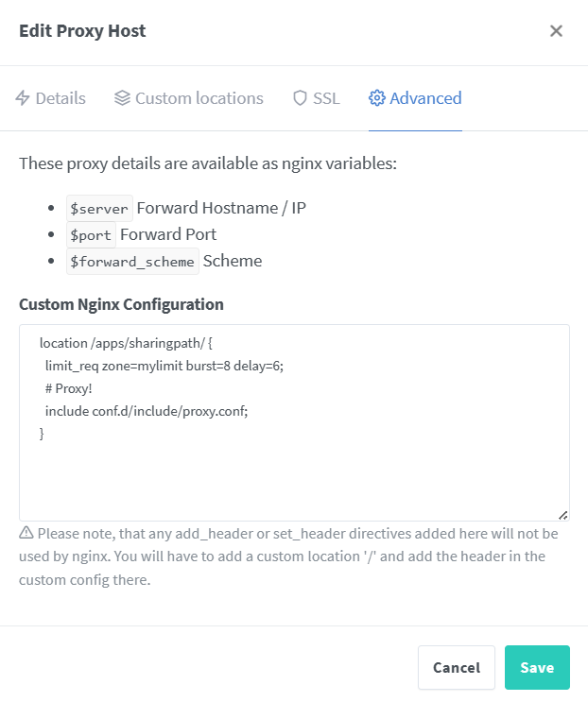Image resolution: width=588 pixels, height=702 pixels.
Task: Close the Edit Proxy Host dialog
Action: click(x=556, y=31)
